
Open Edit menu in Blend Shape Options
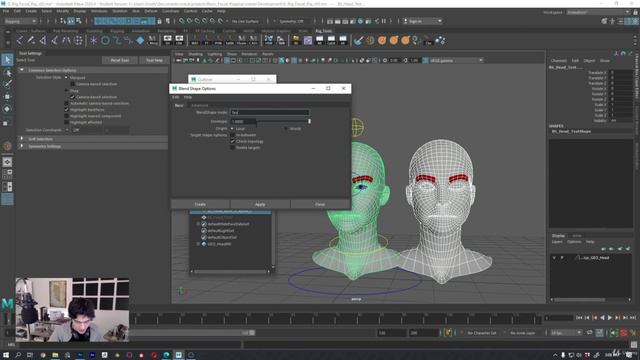coord(176,97)
